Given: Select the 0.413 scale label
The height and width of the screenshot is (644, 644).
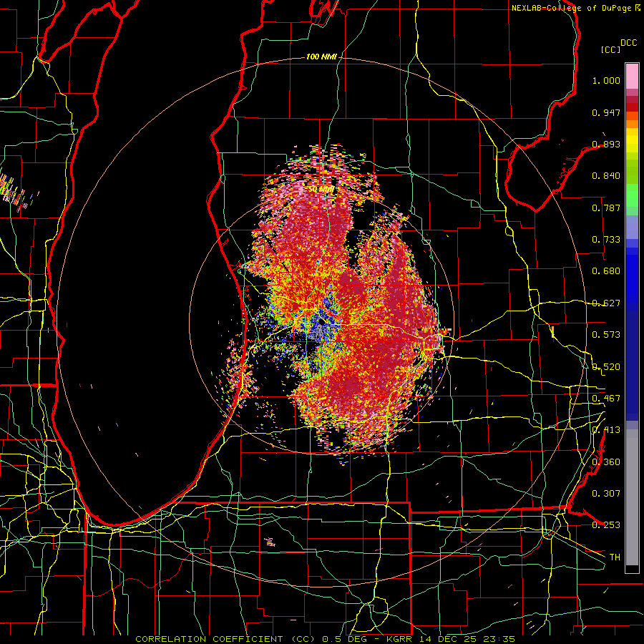Looking at the screenshot, I should pyautogui.click(x=606, y=430).
